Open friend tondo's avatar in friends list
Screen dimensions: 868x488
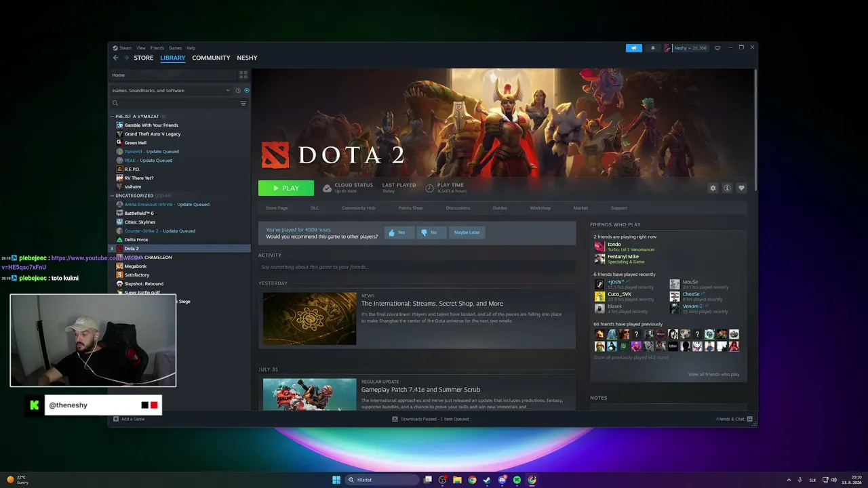tap(599, 247)
